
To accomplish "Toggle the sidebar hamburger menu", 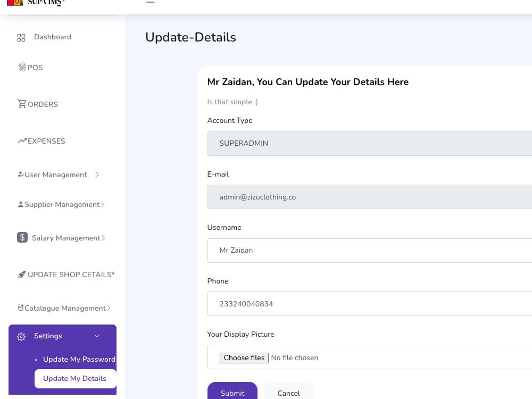I will click(x=151, y=2).
